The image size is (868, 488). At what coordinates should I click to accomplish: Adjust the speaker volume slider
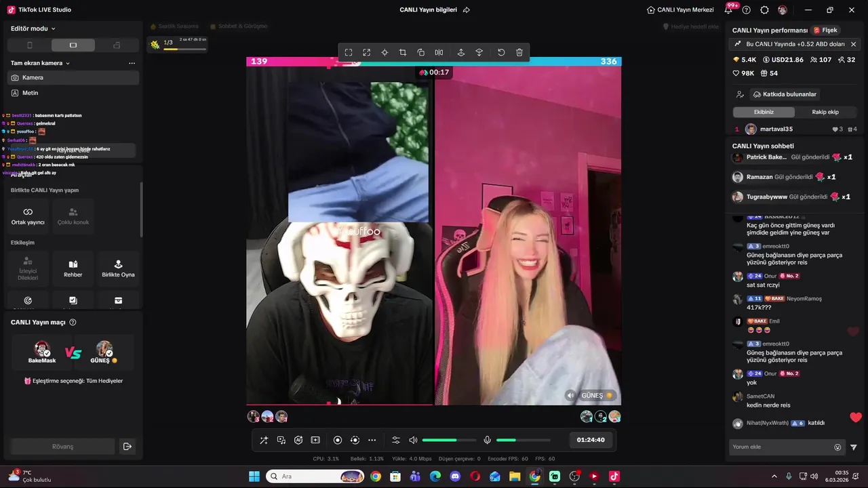click(x=449, y=440)
